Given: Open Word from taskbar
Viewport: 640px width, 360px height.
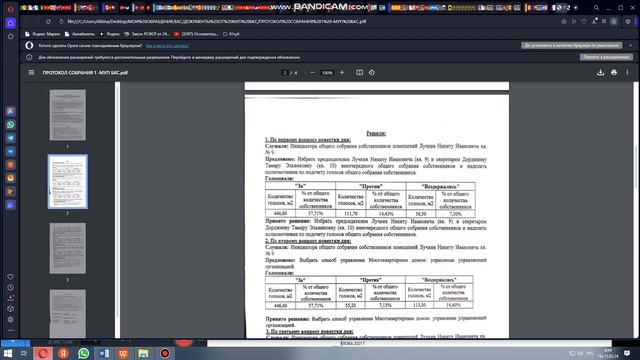Looking at the screenshot, I should click(103, 353).
